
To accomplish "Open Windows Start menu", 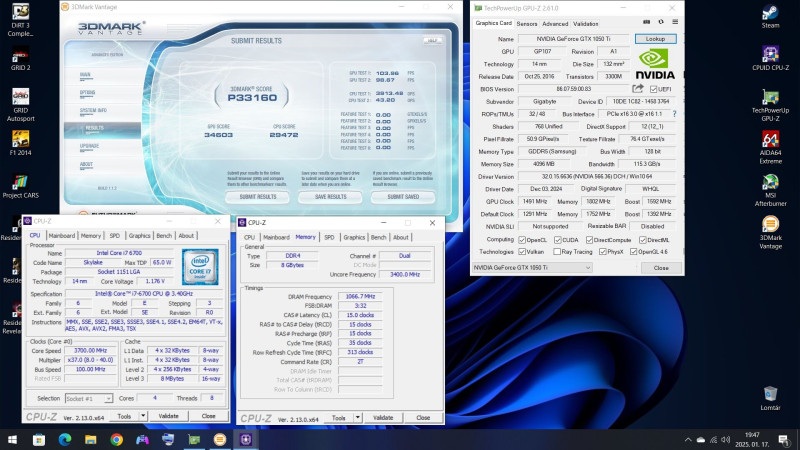I will click(13, 439).
